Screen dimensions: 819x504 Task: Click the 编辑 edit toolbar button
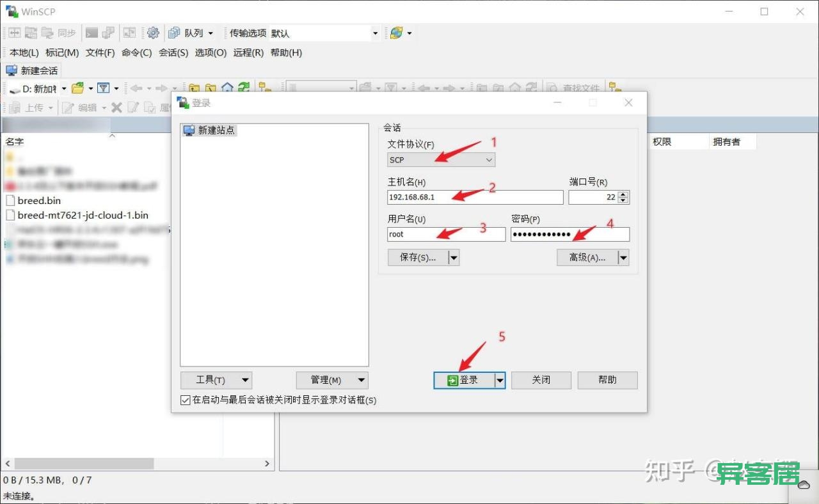[80, 107]
